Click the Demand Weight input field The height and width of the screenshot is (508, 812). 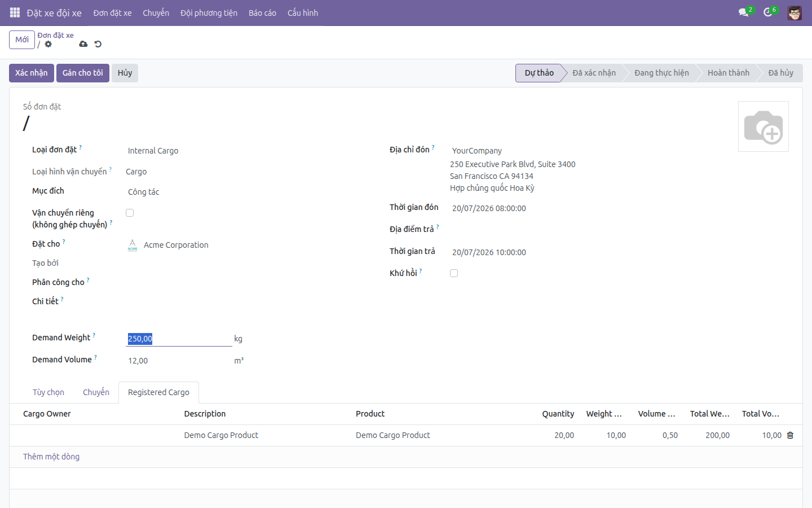[x=179, y=339]
